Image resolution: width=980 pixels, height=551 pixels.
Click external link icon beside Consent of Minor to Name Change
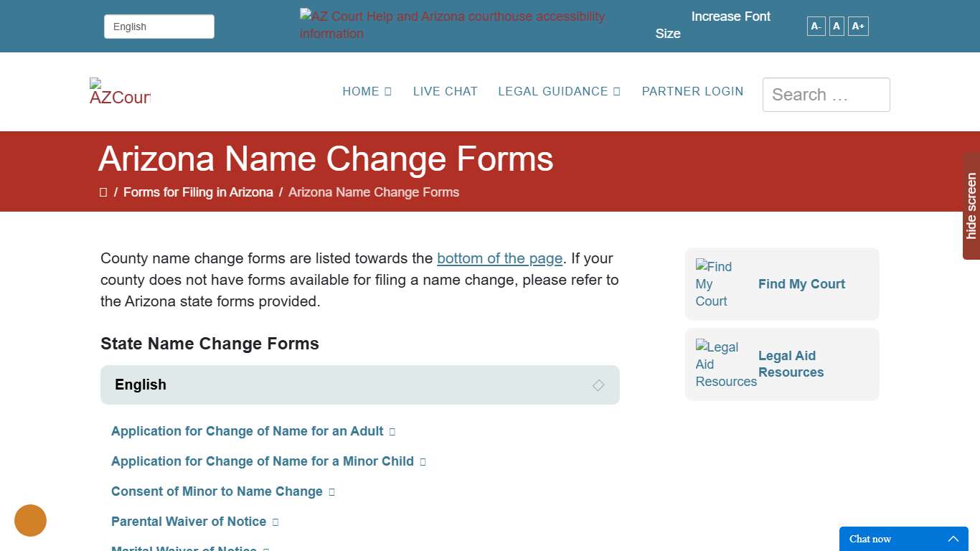[x=331, y=492]
